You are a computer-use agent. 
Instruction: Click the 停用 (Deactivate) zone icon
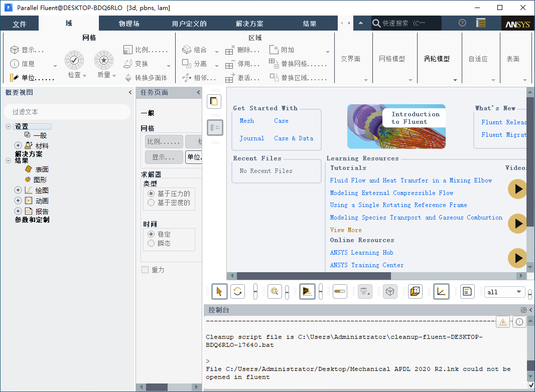tap(230, 64)
